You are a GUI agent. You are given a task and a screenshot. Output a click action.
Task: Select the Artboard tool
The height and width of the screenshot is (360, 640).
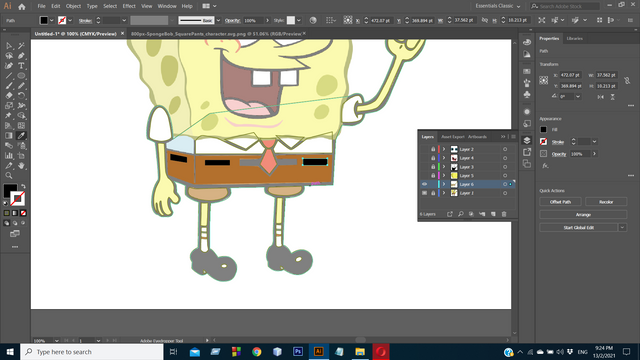click(21, 156)
